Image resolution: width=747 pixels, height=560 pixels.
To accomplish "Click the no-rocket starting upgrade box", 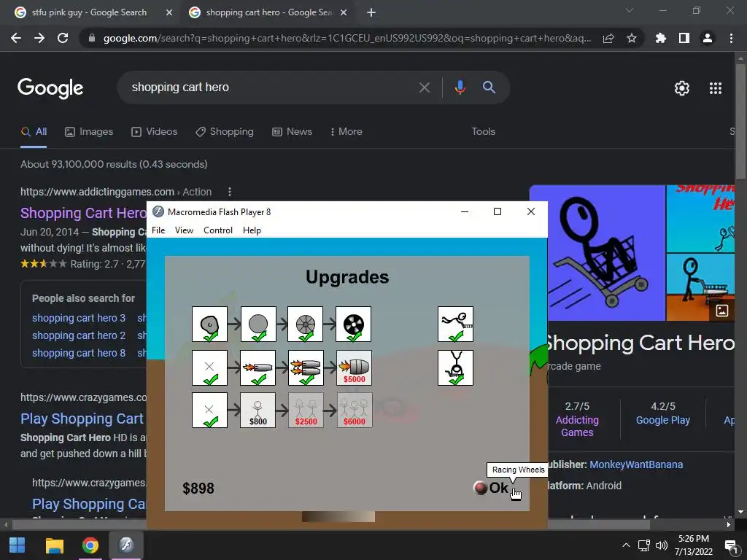I will pyautogui.click(x=209, y=367).
